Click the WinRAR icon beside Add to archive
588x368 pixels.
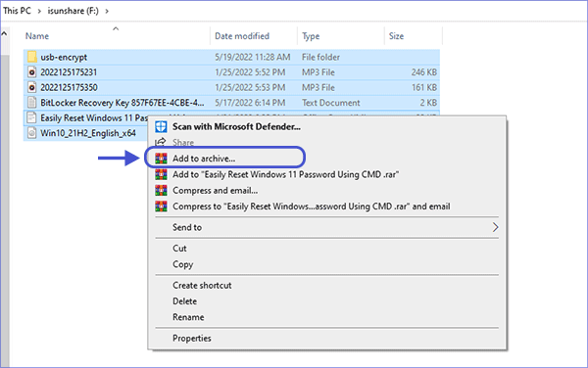pyautogui.click(x=162, y=159)
